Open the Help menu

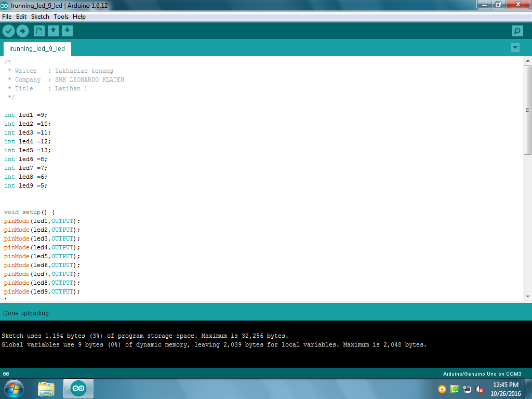point(79,17)
